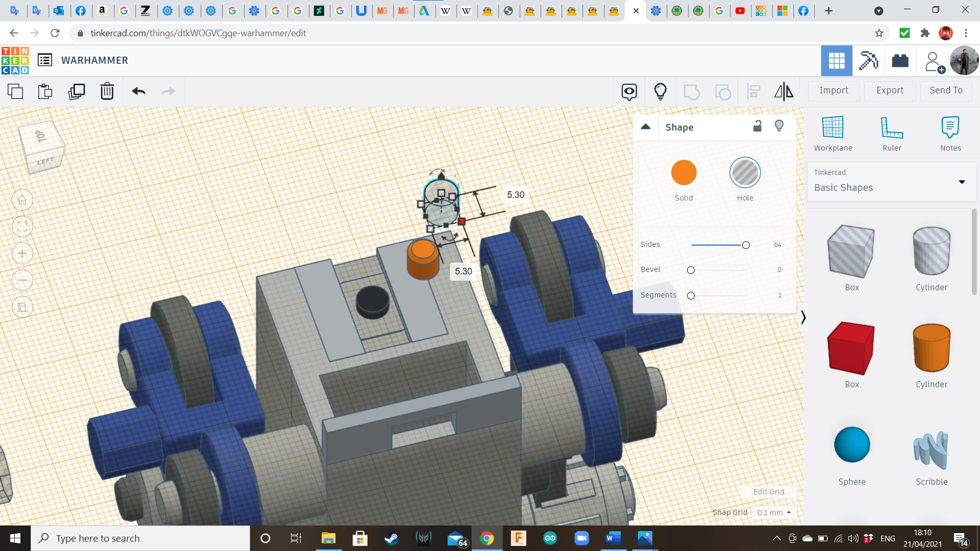Set shape to Hole
This screenshot has width=980, height=551.
tap(745, 173)
